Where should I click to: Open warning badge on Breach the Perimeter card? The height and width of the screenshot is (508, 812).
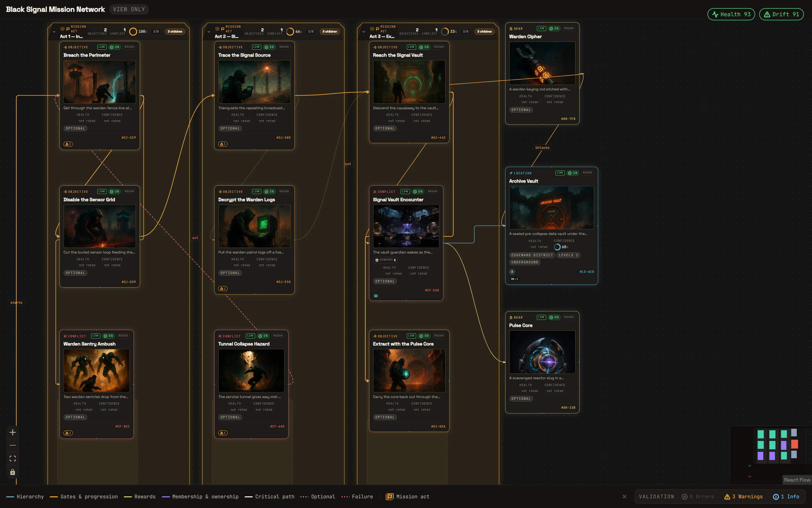[68, 144]
